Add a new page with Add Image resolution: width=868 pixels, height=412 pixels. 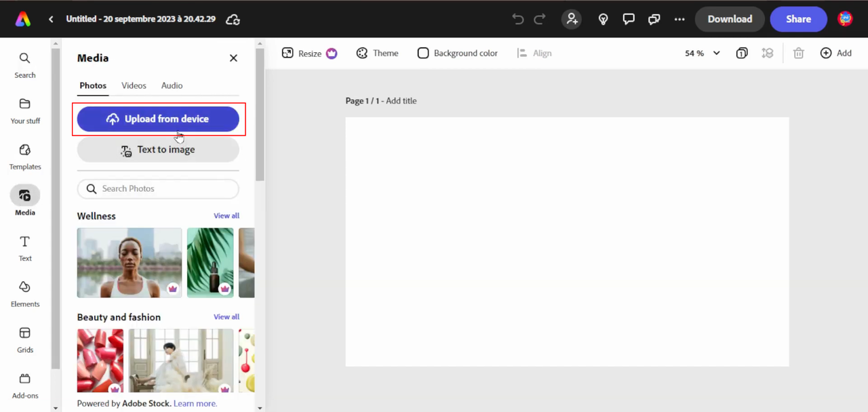click(x=835, y=53)
